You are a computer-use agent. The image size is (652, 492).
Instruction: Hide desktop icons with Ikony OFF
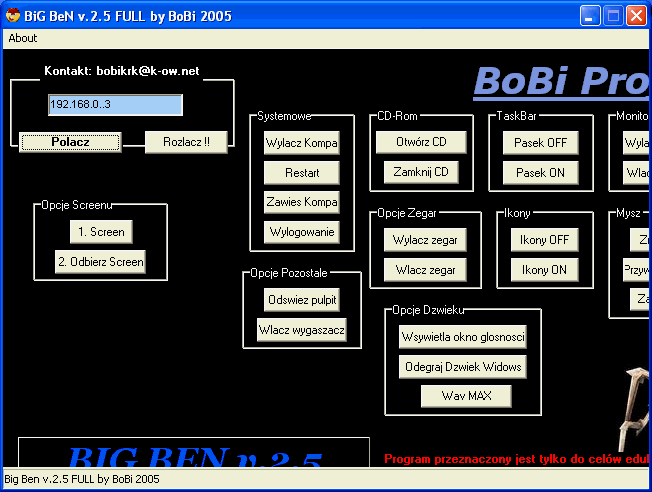point(544,240)
